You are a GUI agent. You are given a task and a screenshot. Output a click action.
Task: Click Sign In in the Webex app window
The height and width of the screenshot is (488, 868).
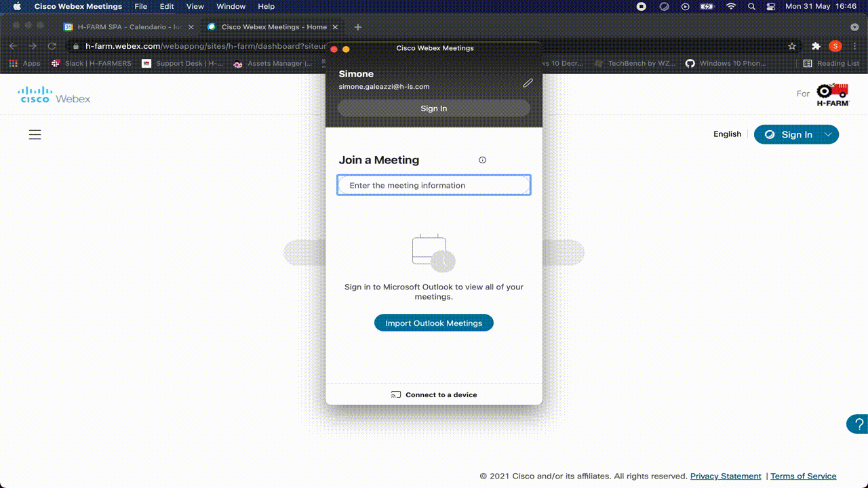pyautogui.click(x=434, y=108)
